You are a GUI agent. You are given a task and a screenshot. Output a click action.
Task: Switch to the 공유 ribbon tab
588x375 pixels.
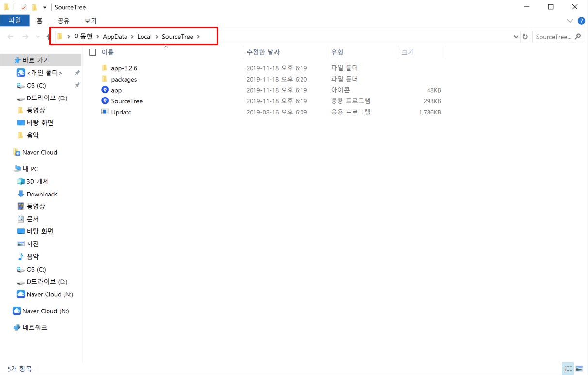pyautogui.click(x=64, y=21)
